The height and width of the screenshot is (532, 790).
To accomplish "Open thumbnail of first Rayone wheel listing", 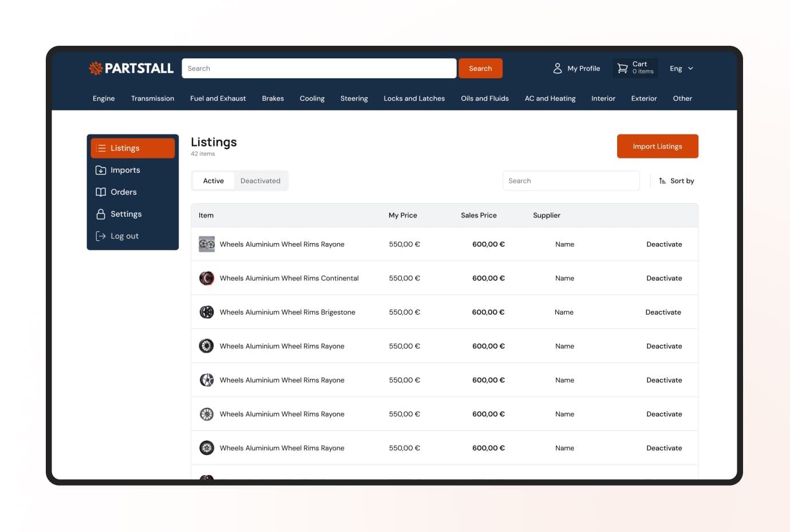I will (x=207, y=244).
